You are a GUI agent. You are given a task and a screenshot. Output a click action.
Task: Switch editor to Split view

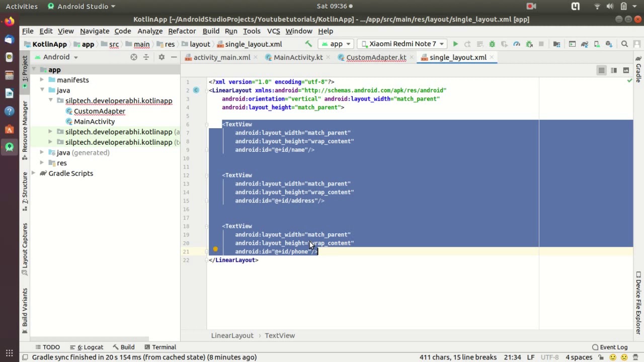(614, 70)
